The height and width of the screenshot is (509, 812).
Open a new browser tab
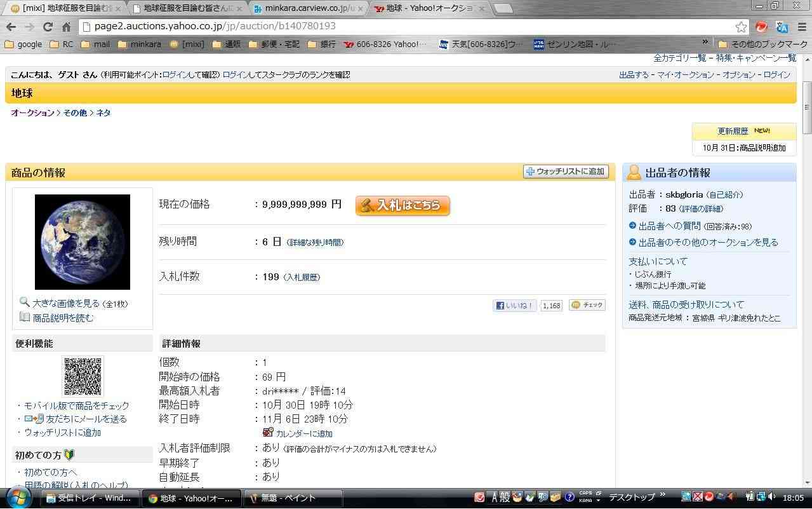[x=503, y=8]
